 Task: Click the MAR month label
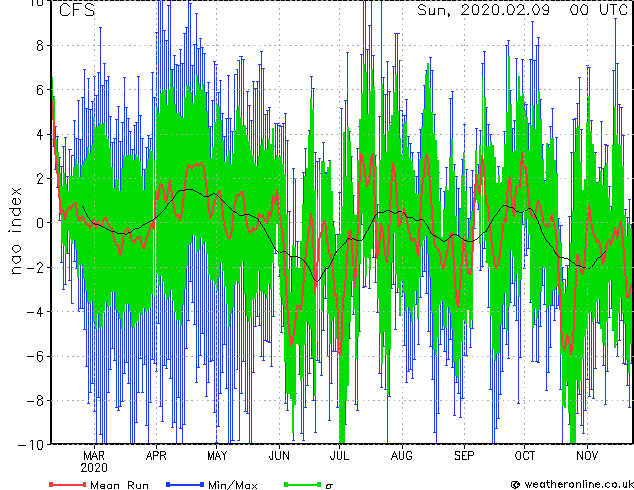coord(94,456)
